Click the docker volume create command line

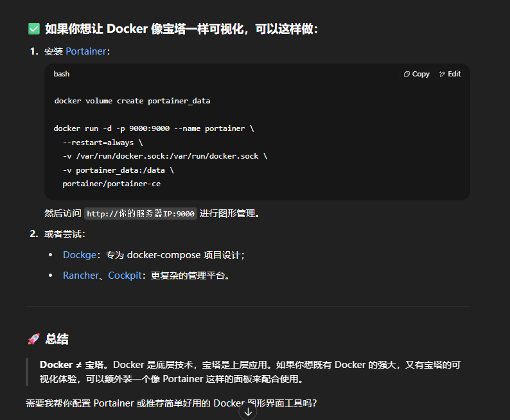pos(132,101)
